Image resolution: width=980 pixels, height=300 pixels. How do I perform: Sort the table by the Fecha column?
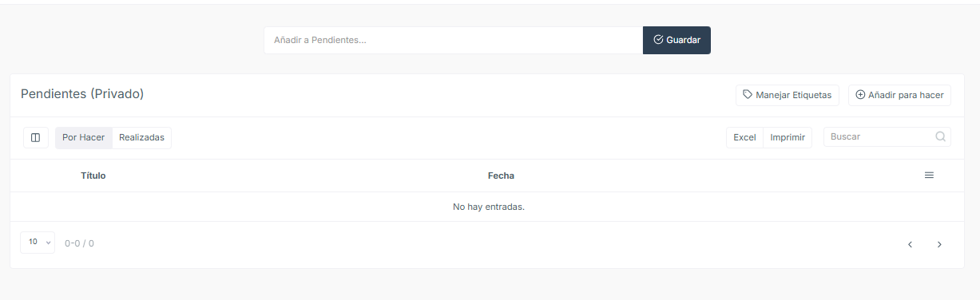501,176
